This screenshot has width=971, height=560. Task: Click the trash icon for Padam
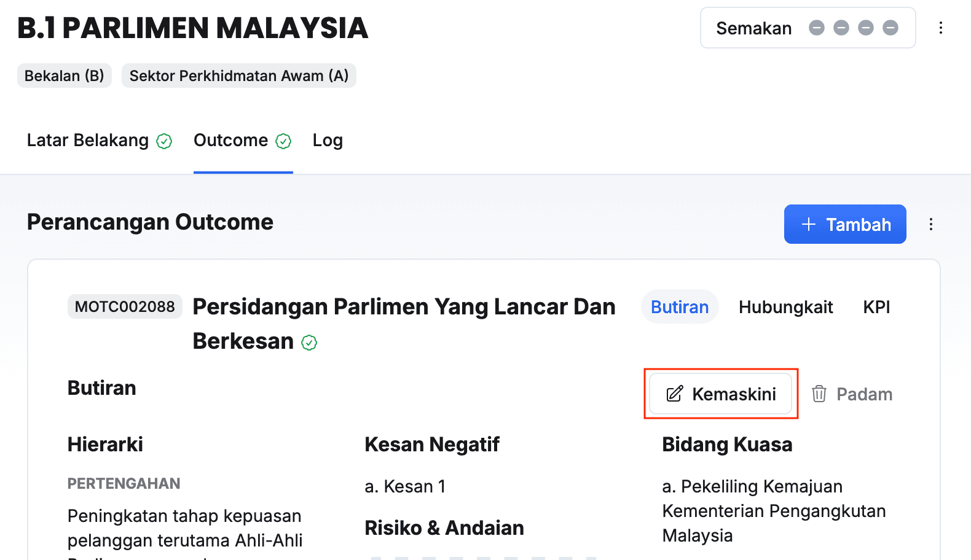coord(819,394)
